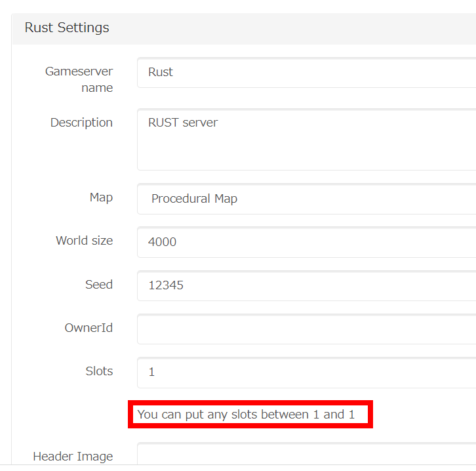
Task: Click the Slots label
Action: pyautogui.click(x=99, y=371)
